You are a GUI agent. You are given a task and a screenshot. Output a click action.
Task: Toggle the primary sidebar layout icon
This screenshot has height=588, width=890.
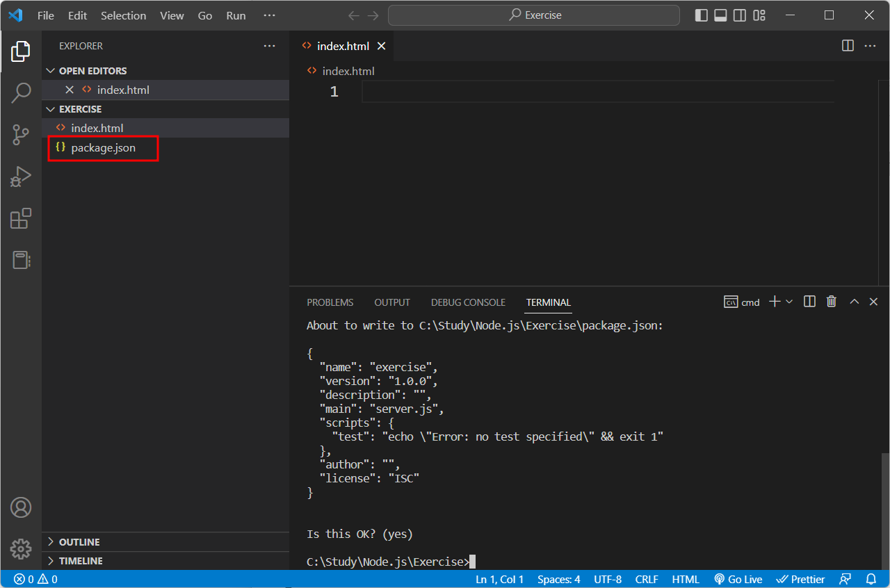coord(701,15)
